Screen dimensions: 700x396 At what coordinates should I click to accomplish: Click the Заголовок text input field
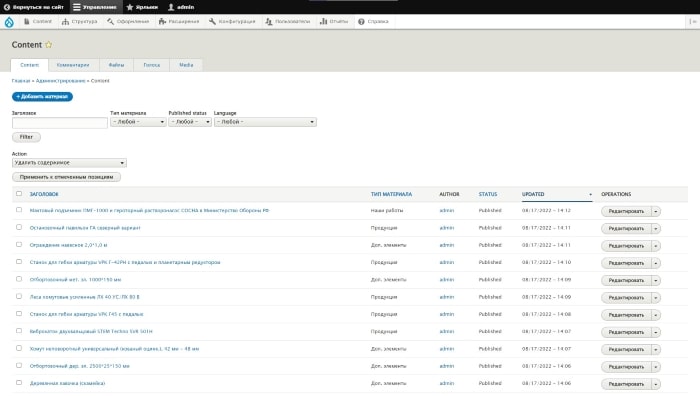point(60,123)
